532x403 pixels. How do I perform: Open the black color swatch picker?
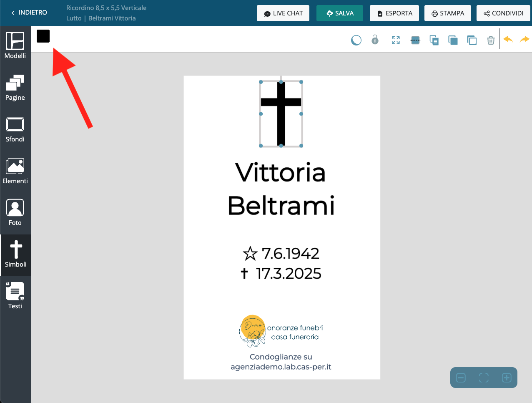[x=43, y=36]
